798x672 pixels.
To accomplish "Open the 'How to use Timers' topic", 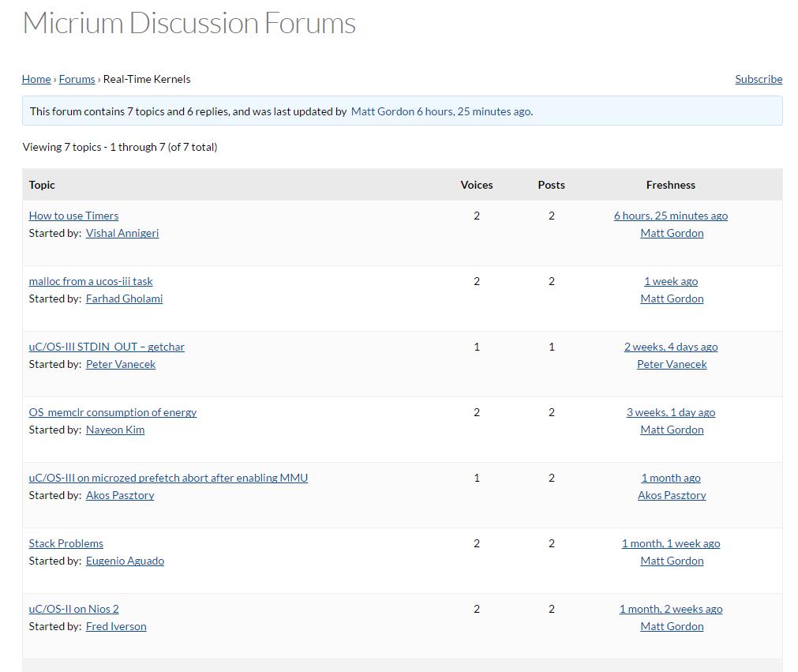I will 73,216.
